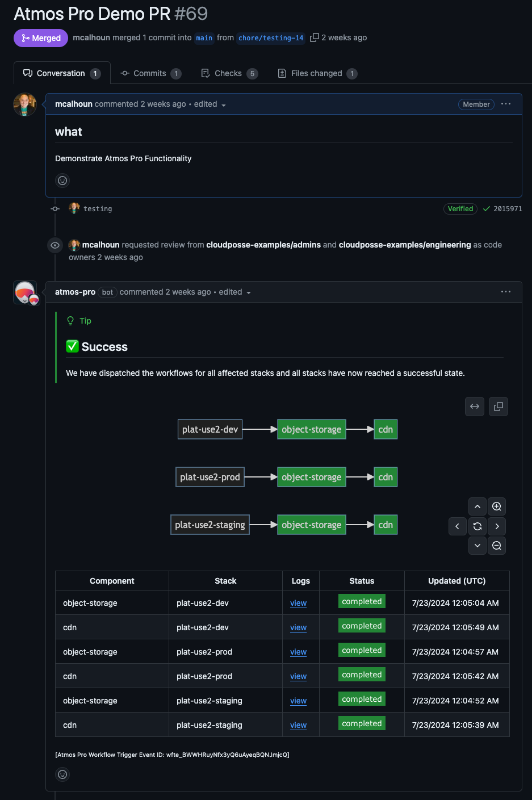Toggle visibility on the requested review event
Image resolution: width=532 pixels, height=800 pixels.
click(x=55, y=245)
